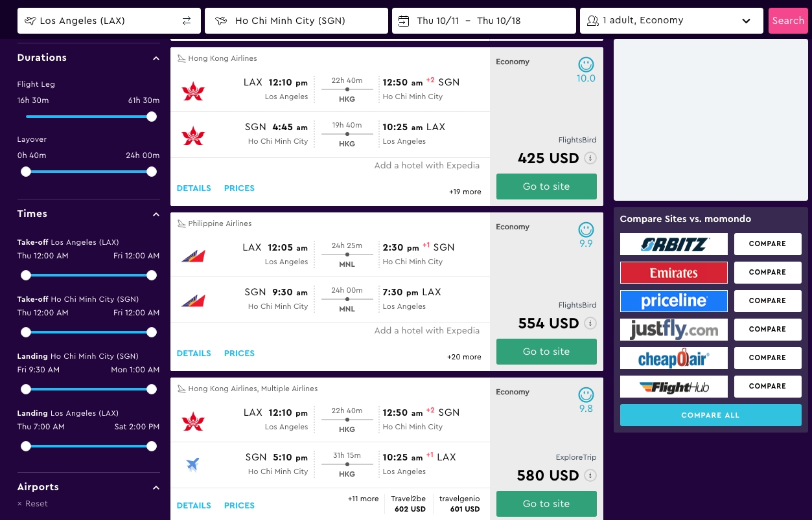The width and height of the screenshot is (812, 520).
Task: Click the swap origin and destination arrows icon
Action: pos(187,21)
